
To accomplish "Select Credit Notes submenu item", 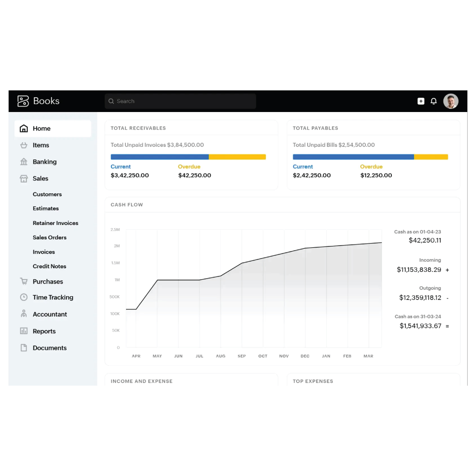I will coord(49,266).
